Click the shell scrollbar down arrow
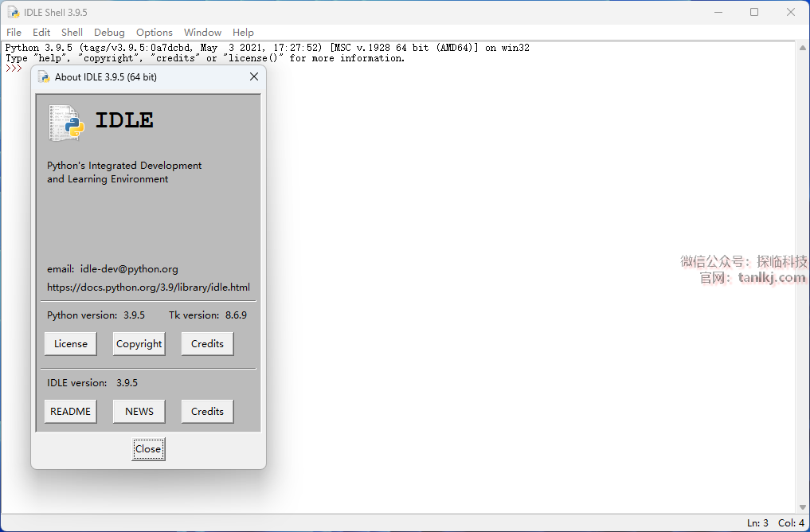This screenshot has height=532, width=810. (802, 507)
